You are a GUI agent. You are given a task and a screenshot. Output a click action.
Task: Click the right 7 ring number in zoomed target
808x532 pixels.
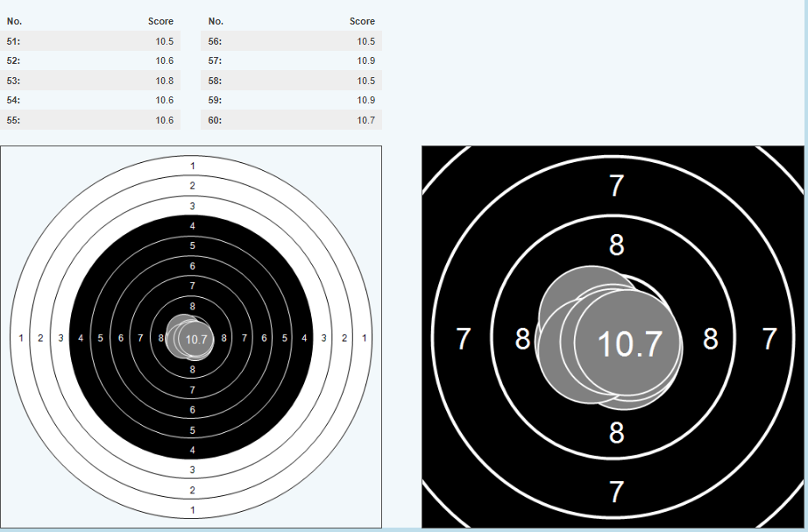[x=769, y=338]
